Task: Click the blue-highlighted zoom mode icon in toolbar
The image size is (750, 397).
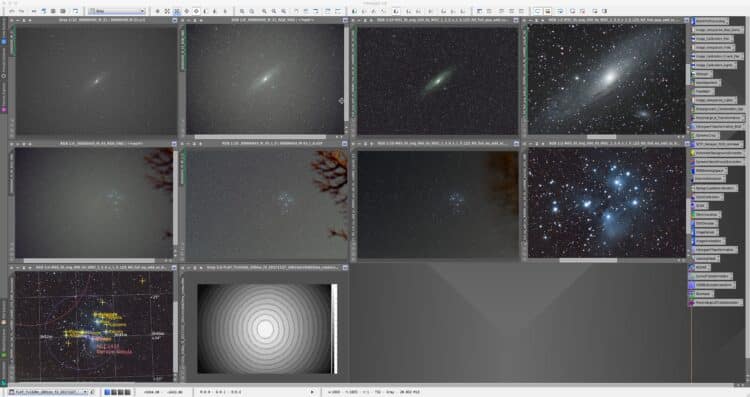Action: [176, 11]
